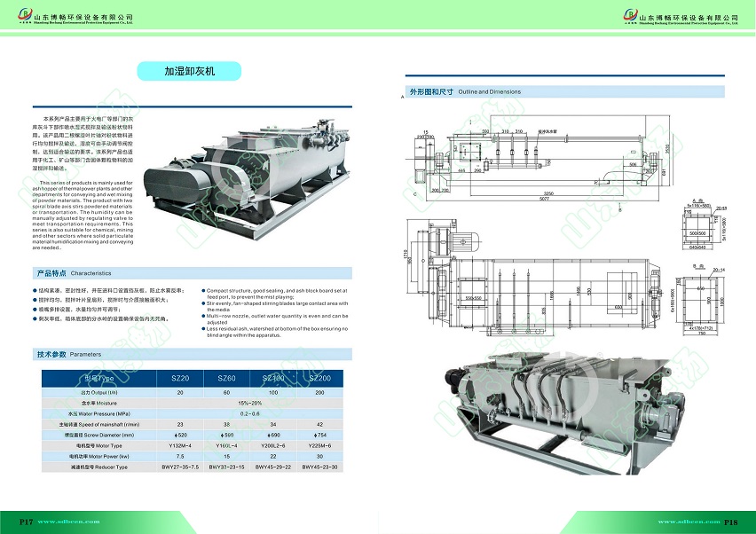The image size is (756, 534).
Task: Click the company logo at top right
Action: 630,16
